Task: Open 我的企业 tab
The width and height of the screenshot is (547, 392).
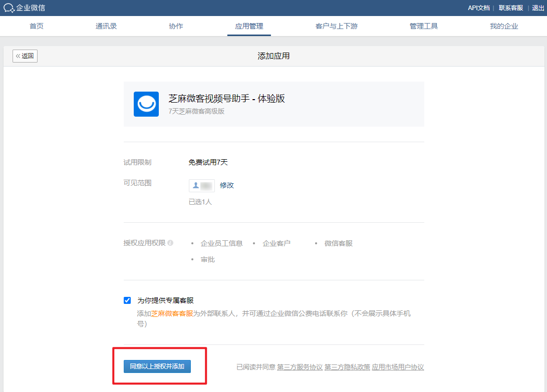Action: pos(504,26)
